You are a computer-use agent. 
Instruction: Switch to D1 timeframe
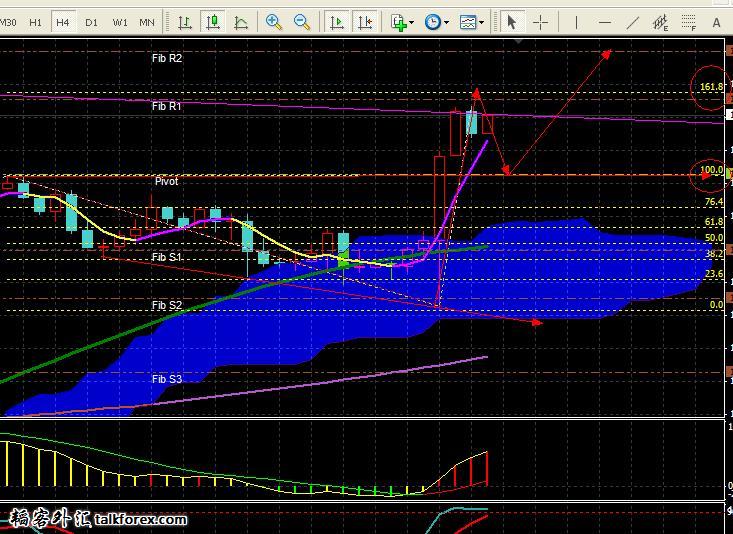point(91,21)
